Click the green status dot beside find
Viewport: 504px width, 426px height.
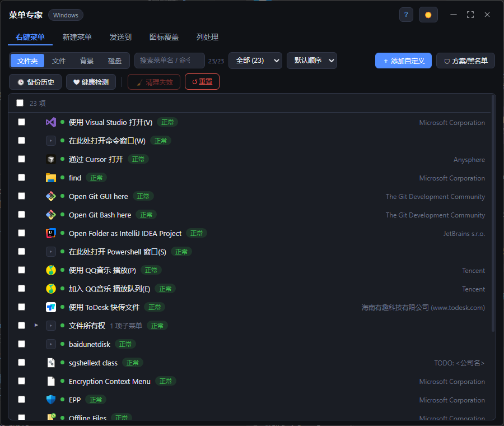(62, 177)
